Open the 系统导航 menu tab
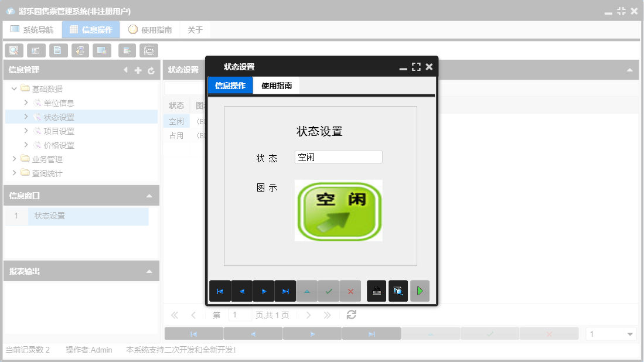This screenshot has width=644, height=362. coord(32,29)
